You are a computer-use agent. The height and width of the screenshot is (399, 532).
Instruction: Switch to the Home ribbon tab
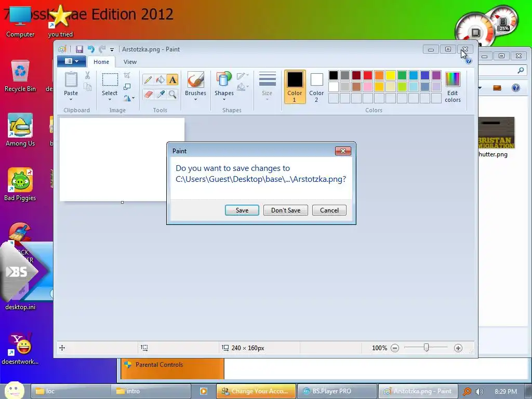coord(101,62)
